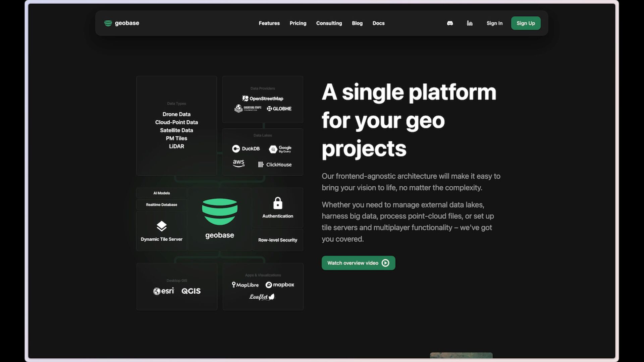Click the Sign In link
Screen dimensions: 644x362
(494, 23)
